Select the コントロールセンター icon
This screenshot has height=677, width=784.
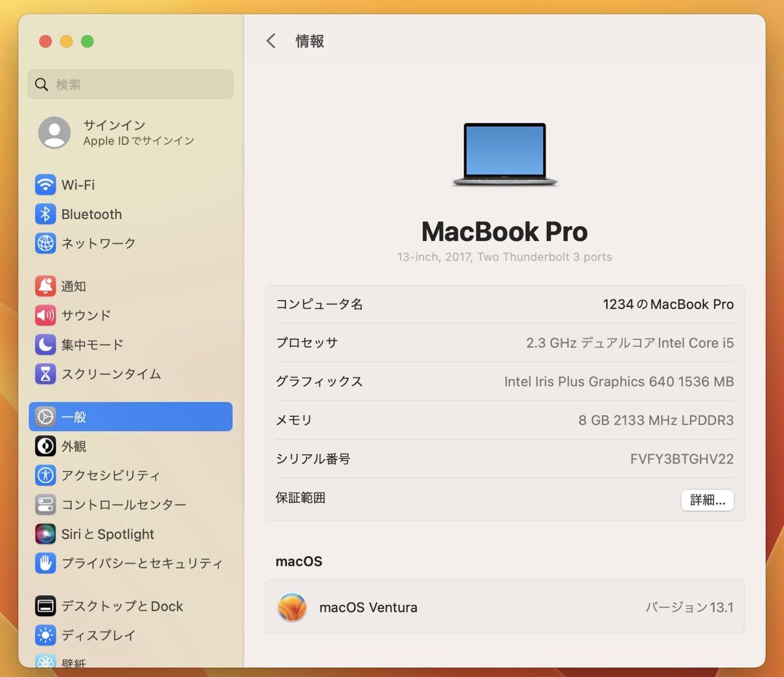click(x=45, y=504)
